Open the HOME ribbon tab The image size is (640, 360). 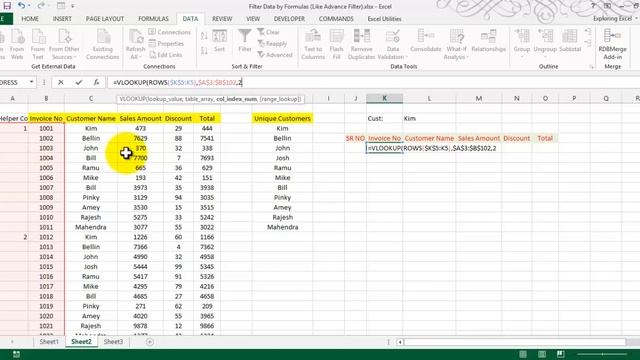[30, 19]
